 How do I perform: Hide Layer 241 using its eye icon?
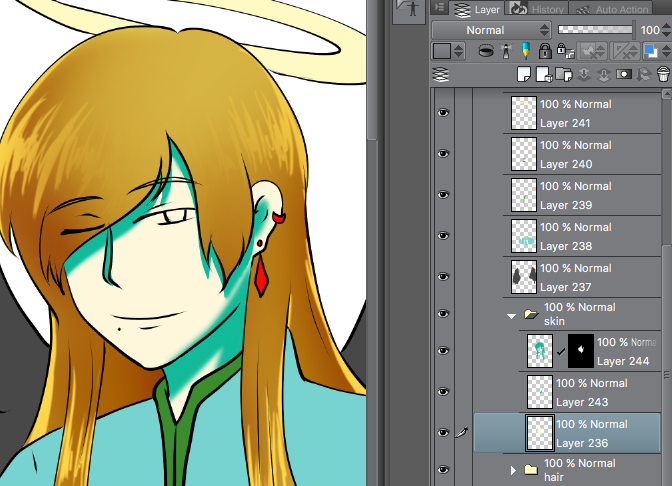(x=443, y=113)
